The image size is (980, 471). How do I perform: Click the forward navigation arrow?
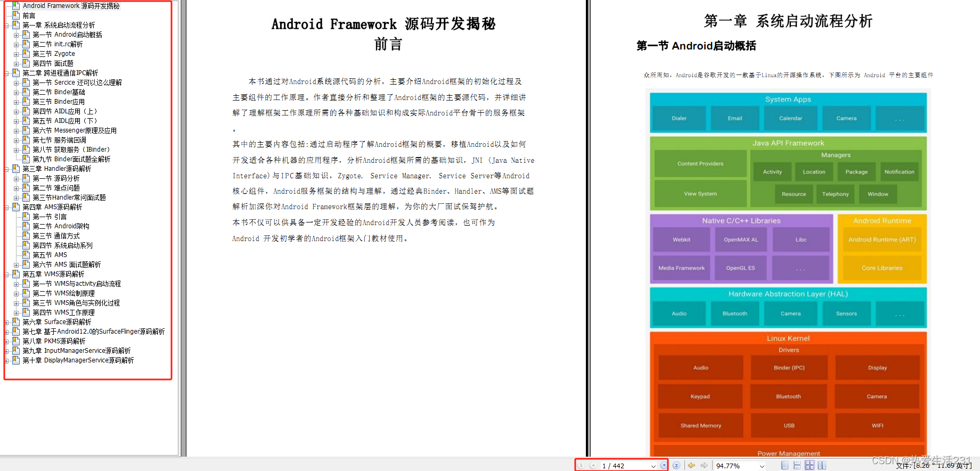point(704,465)
